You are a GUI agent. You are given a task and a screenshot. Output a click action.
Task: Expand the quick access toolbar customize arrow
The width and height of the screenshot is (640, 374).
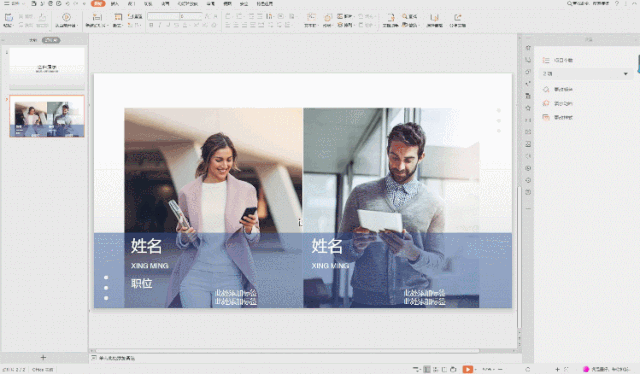[84, 4]
